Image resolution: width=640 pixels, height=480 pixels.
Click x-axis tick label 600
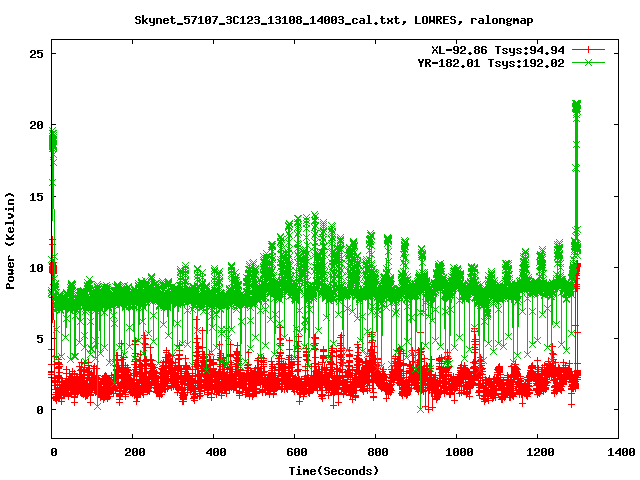point(296,452)
